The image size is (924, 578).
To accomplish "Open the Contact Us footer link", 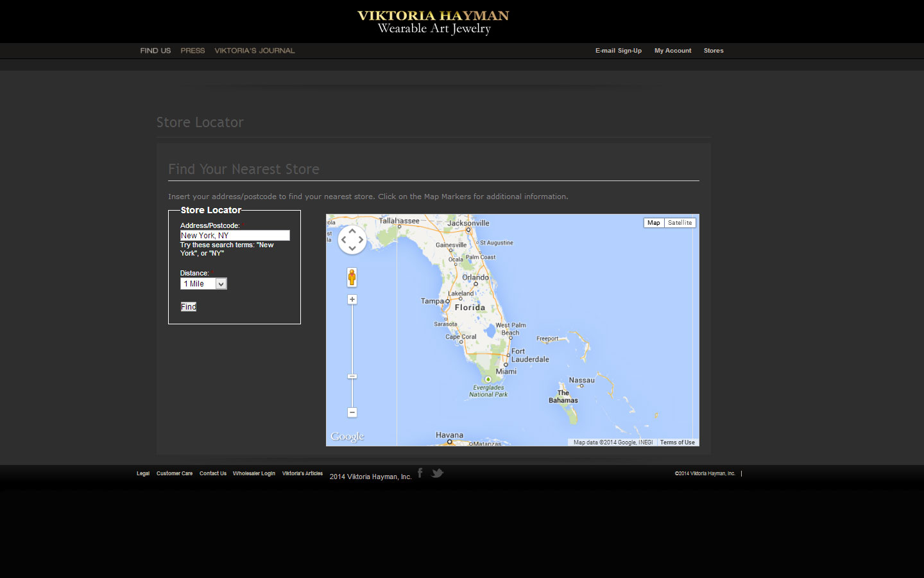I will pos(213,473).
